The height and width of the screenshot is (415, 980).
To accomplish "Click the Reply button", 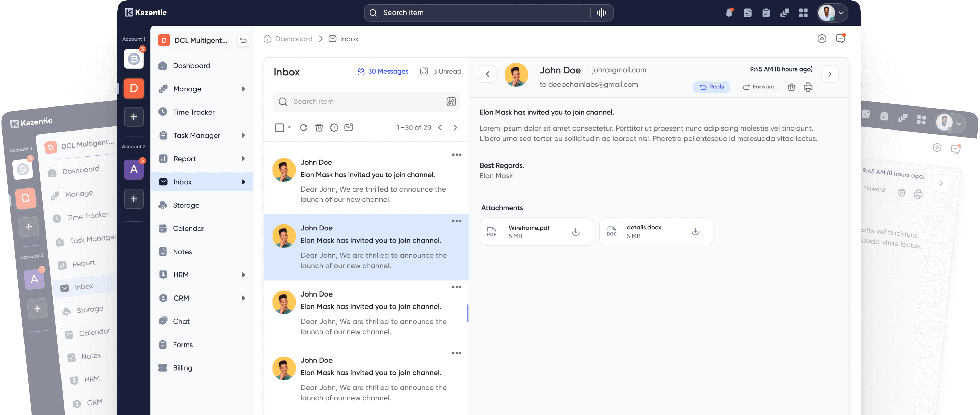I will click(711, 87).
